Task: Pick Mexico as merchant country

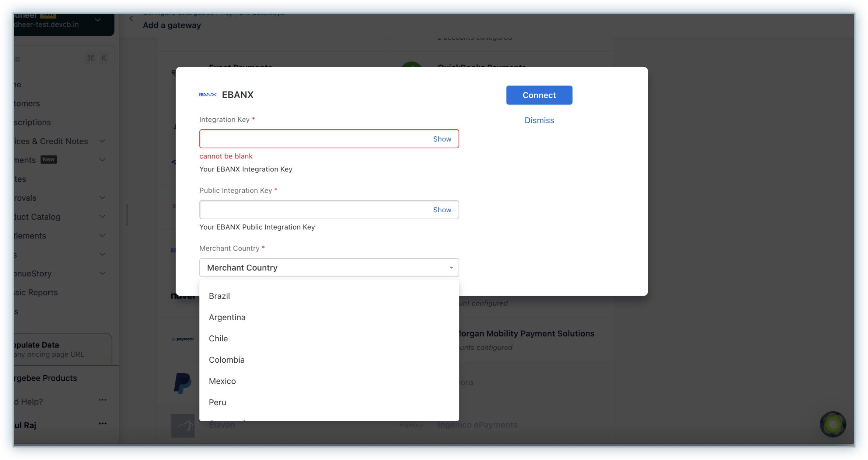Action: (x=329, y=381)
